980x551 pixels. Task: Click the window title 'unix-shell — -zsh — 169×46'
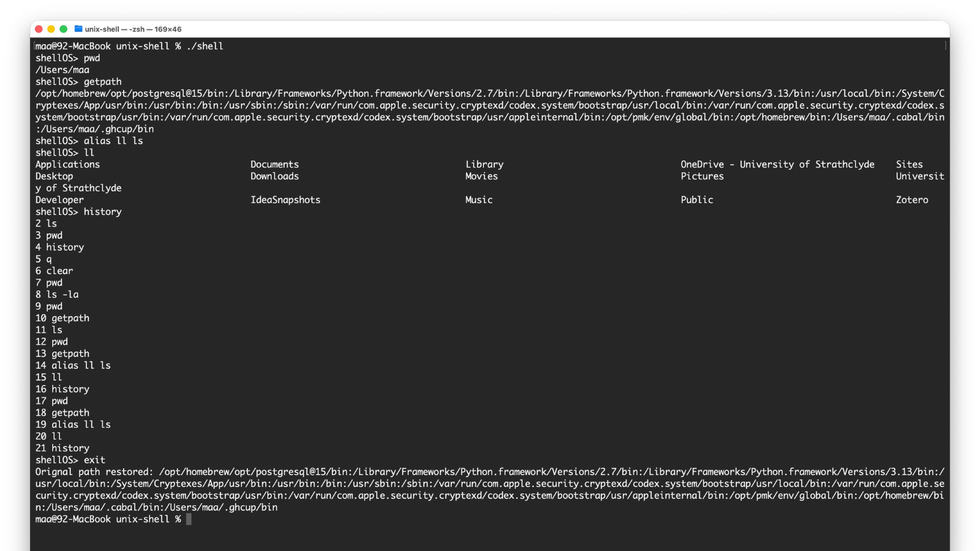133,29
